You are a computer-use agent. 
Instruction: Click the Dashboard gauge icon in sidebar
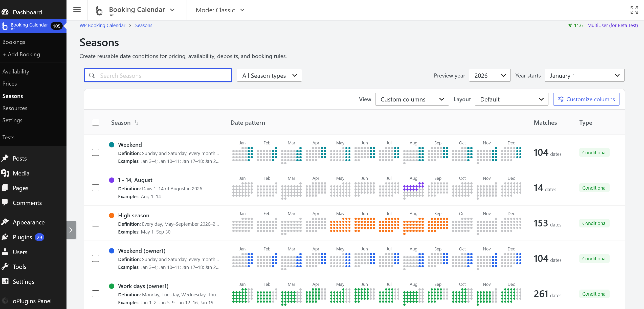tap(5, 12)
